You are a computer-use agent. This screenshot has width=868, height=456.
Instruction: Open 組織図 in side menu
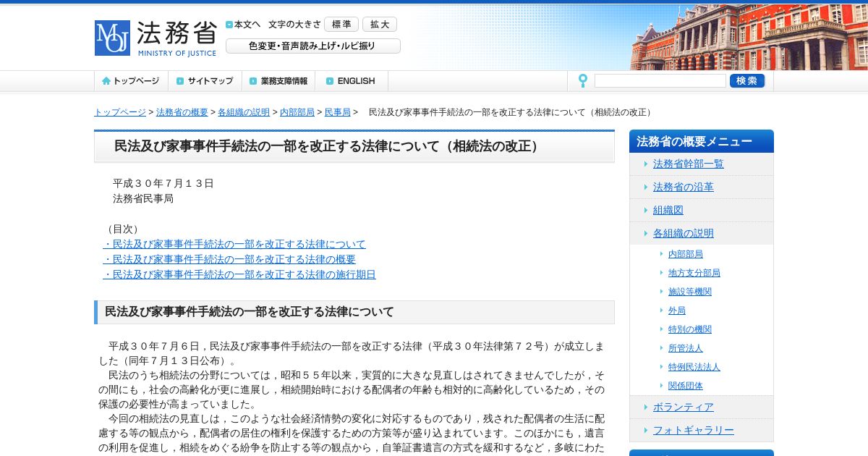click(668, 210)
